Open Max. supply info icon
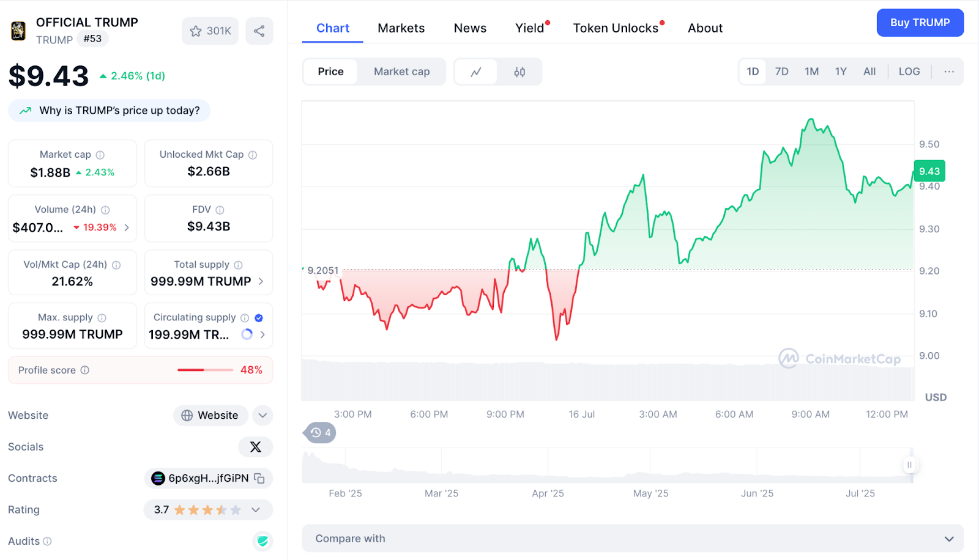This screenshot has width=979, height=560. point(102,318)
